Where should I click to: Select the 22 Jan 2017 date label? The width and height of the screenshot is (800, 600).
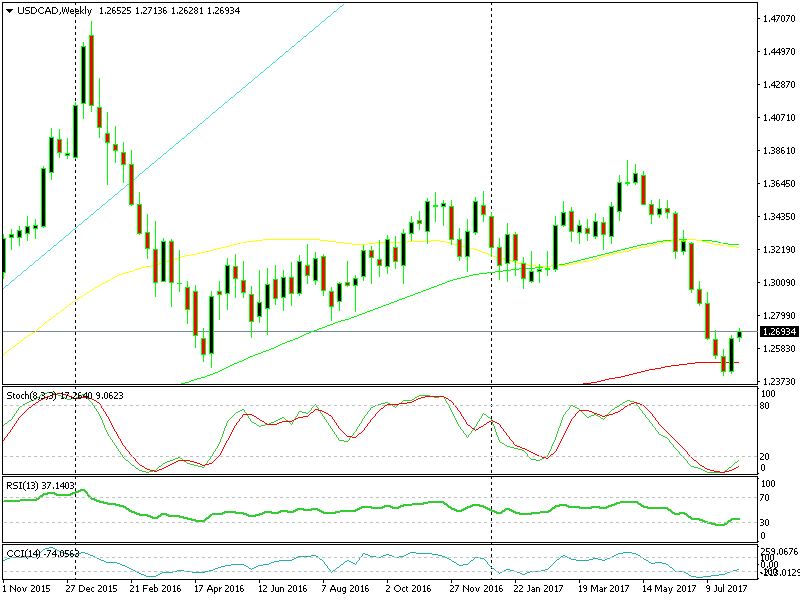[x=539, y=589]
